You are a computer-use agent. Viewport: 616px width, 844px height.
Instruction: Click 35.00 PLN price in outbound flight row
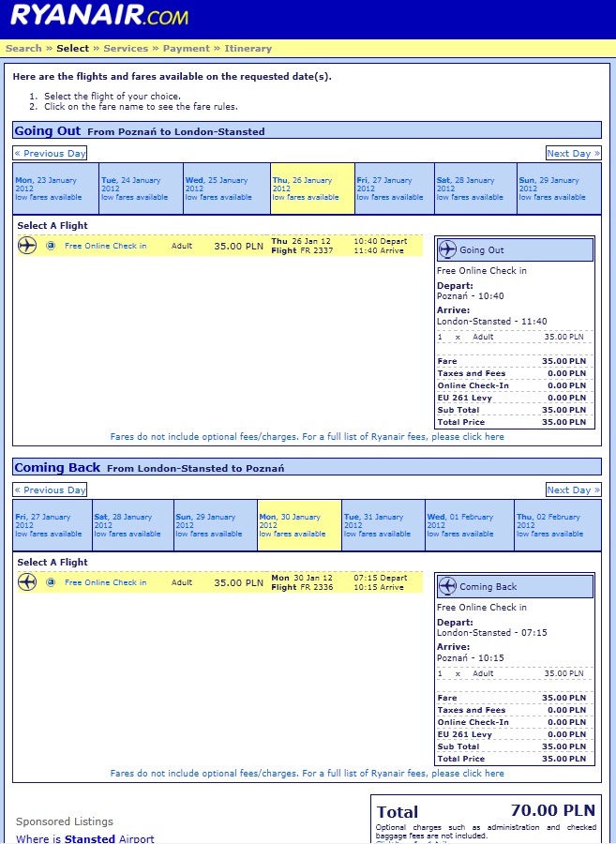coord(238,246)
